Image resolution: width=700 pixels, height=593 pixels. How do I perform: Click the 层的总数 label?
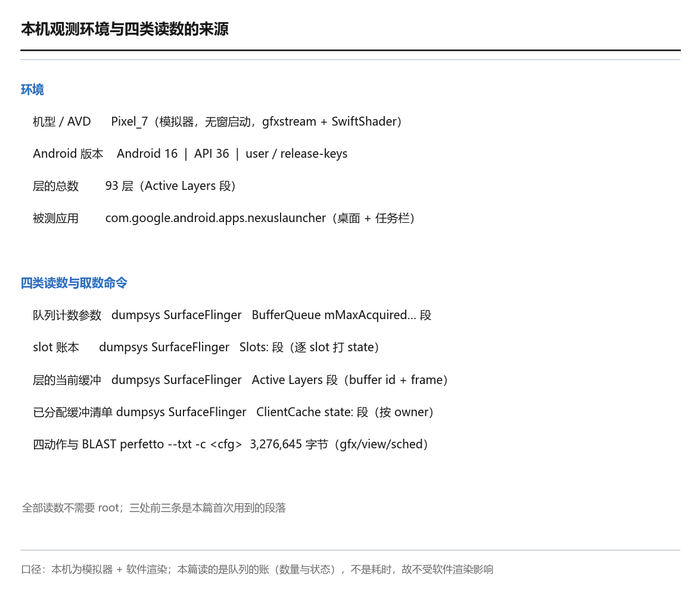(56, 186)
